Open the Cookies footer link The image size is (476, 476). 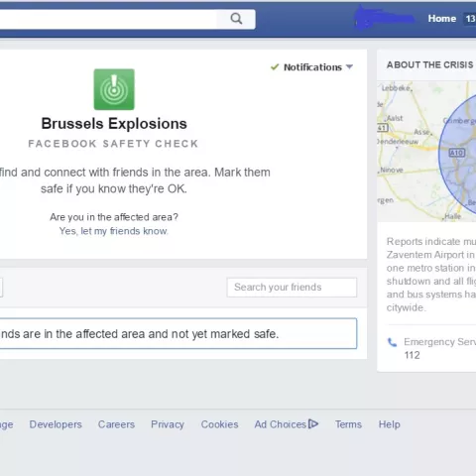coord(219,424)
